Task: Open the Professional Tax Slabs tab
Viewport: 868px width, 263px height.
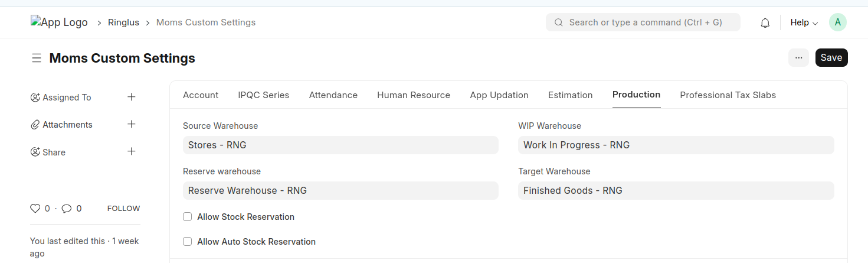Action: click(x=728, y=95)
